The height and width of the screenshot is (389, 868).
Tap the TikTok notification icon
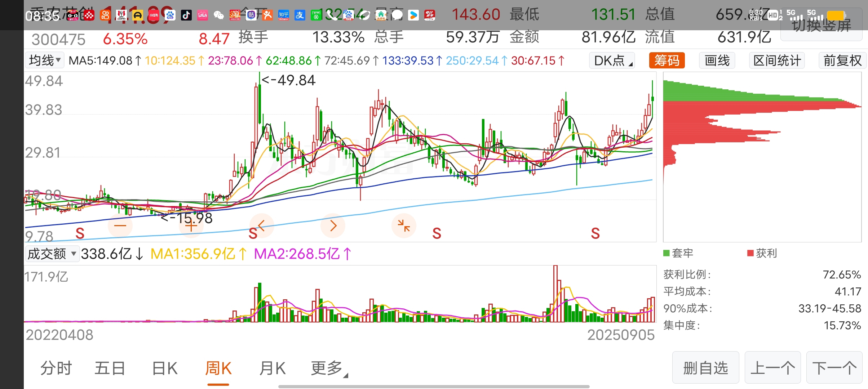click(x=186, y=15)
